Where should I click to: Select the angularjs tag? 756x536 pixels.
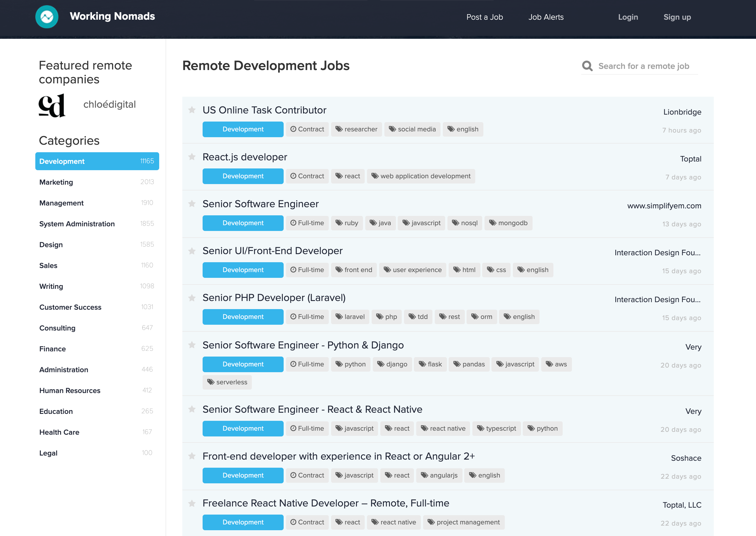439,475
